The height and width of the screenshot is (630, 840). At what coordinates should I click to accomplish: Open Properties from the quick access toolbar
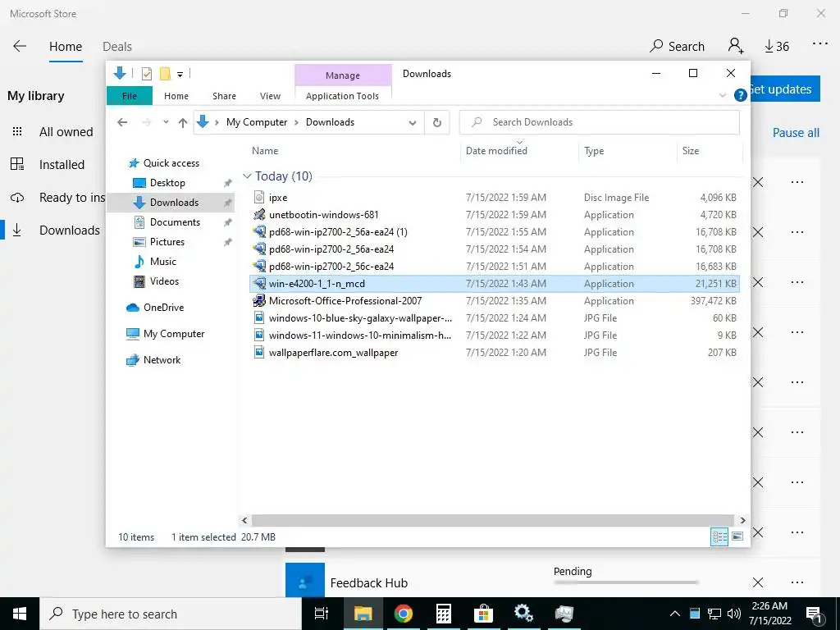pos(146,73)
